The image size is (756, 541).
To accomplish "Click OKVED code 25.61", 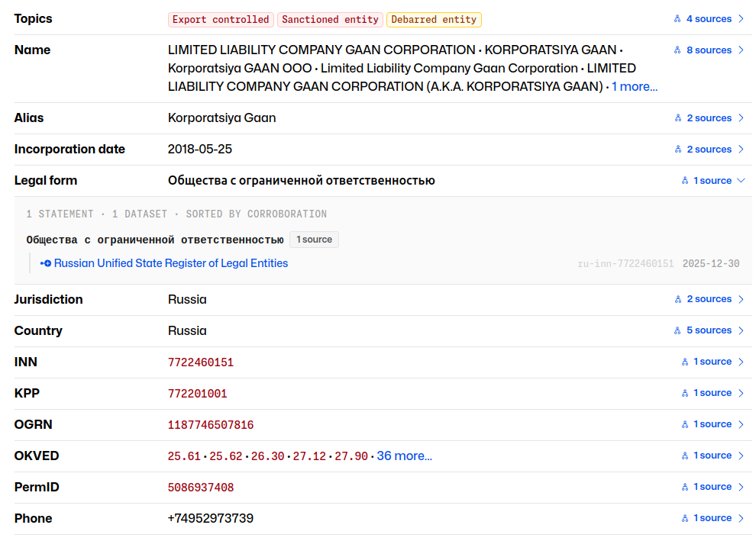I will pos(184,456).
